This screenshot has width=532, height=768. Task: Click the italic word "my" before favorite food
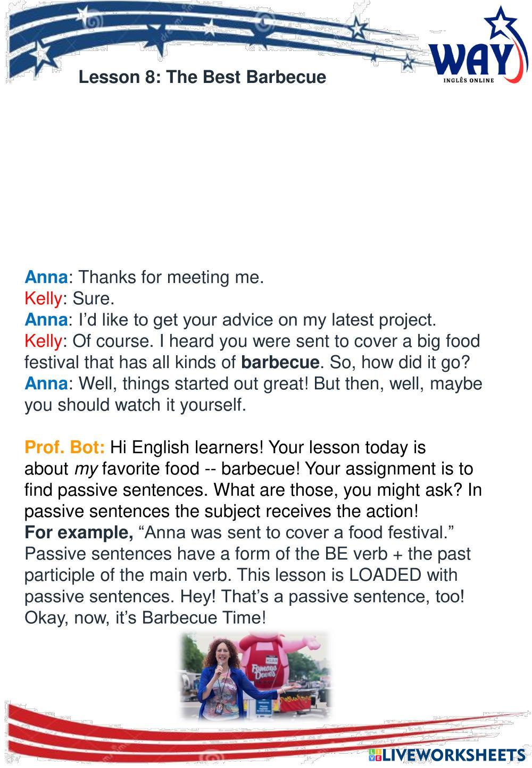coord(84,469)
